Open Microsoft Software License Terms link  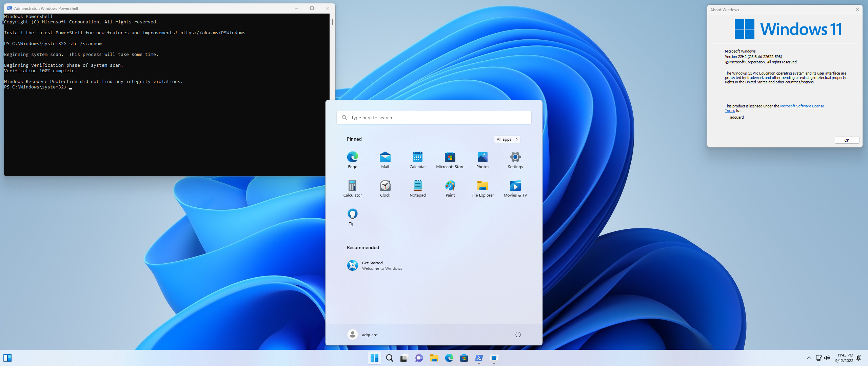pos(802,106)
